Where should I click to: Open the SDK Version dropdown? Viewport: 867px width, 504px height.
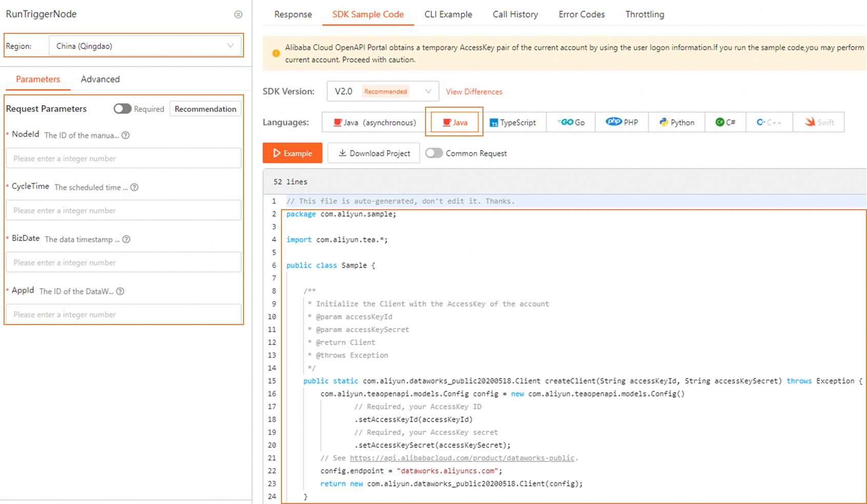[382, 91]
